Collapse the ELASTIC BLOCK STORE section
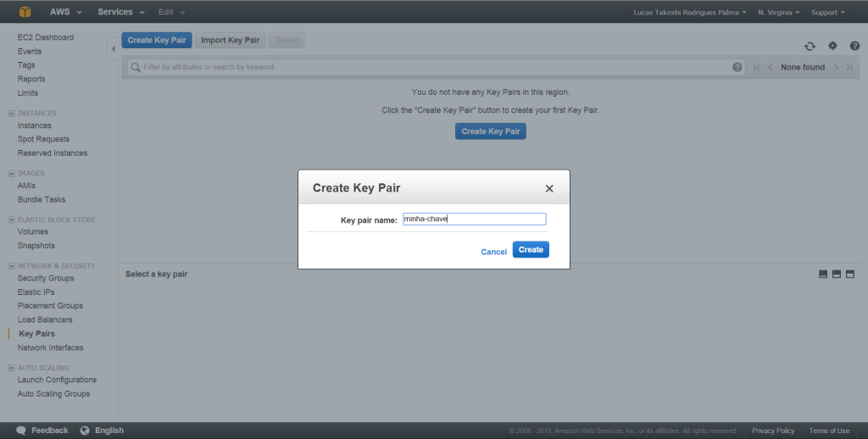Viewport: 868px width, 439px height. pos(11,219)
